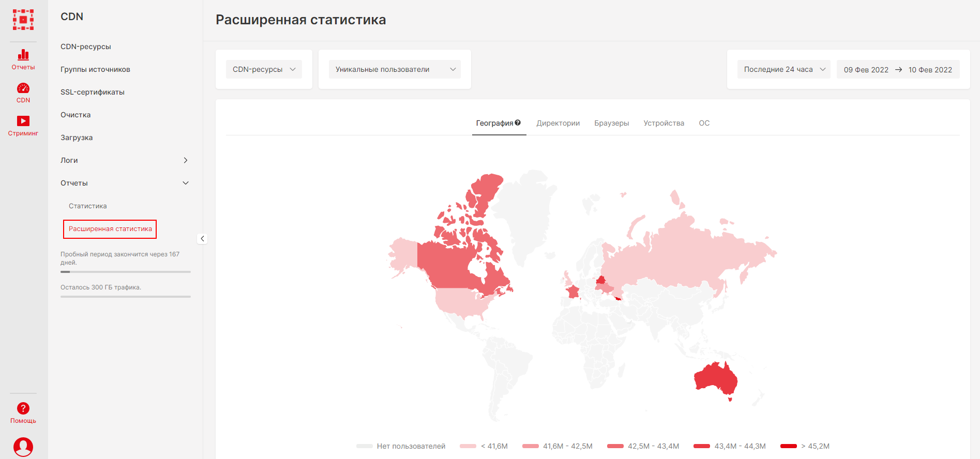Click the География help question-mark icon
The width and height of the screenshot is (980, 459).
click(x=518, y=123)
